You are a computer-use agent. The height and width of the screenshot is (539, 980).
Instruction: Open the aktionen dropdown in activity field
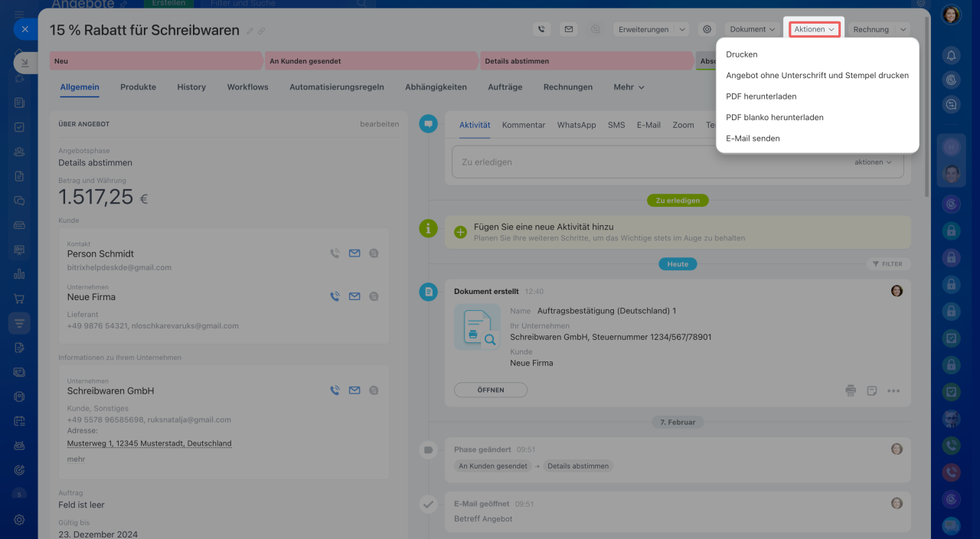coord(874,162)
